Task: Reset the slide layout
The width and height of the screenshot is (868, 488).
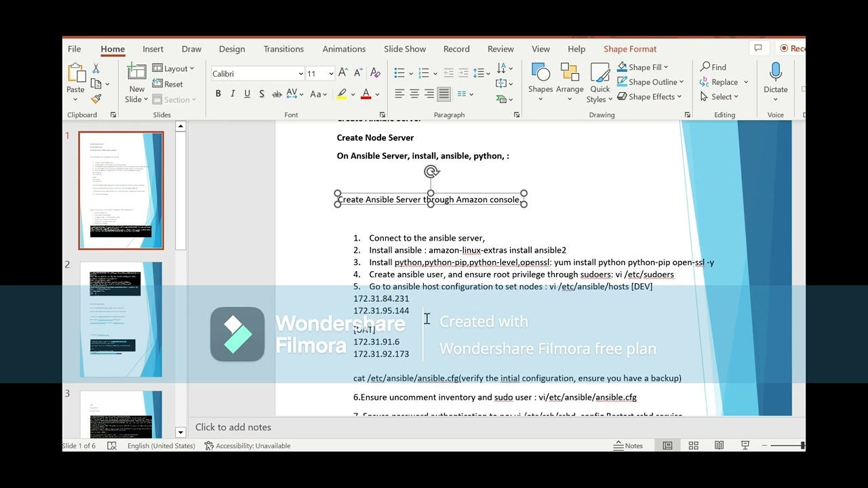Action: tap(168, 84)
